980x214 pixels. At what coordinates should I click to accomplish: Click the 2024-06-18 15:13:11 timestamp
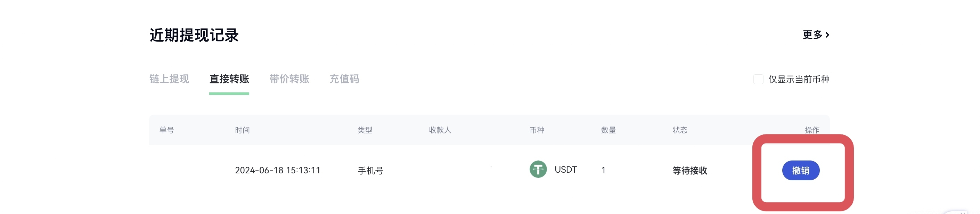pos(278,170)
